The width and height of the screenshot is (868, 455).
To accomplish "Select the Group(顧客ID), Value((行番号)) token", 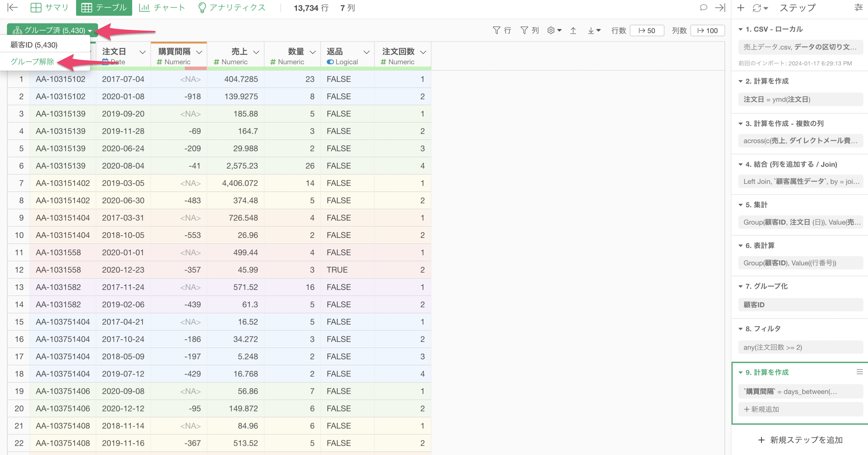I will (x=801, y=263).
